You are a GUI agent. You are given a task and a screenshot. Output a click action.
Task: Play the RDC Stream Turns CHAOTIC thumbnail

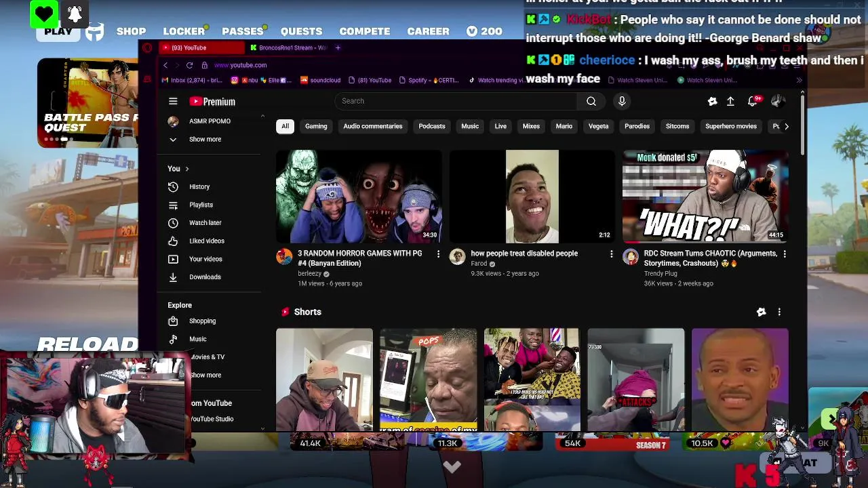[x=705, y=197]
